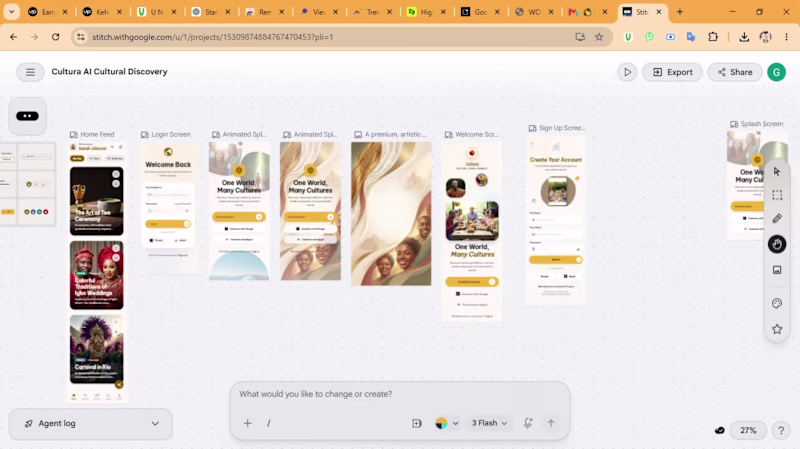This screenshot has width=800, height=449.
Task: Select the image frame tool
Action: (777, 269)
